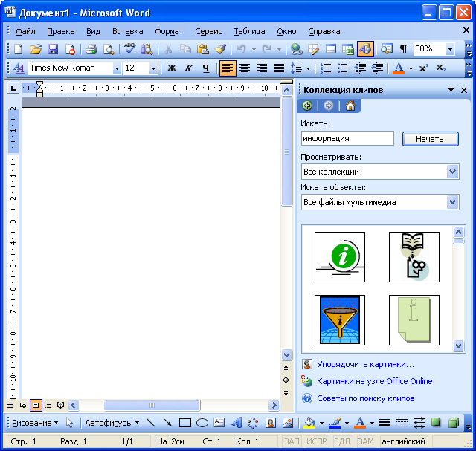
Task: Insert a diagram or organization chart
Action: click(253, 423)
